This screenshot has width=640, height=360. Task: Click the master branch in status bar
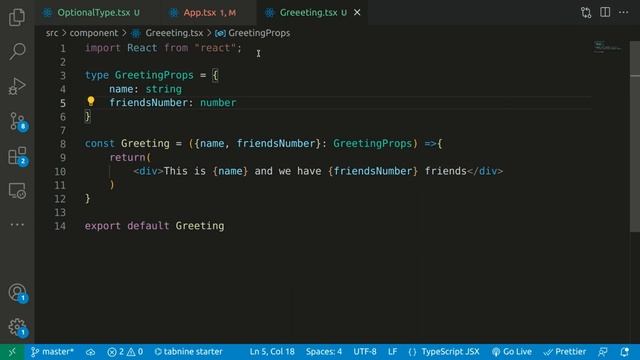(x=53, y=351)
